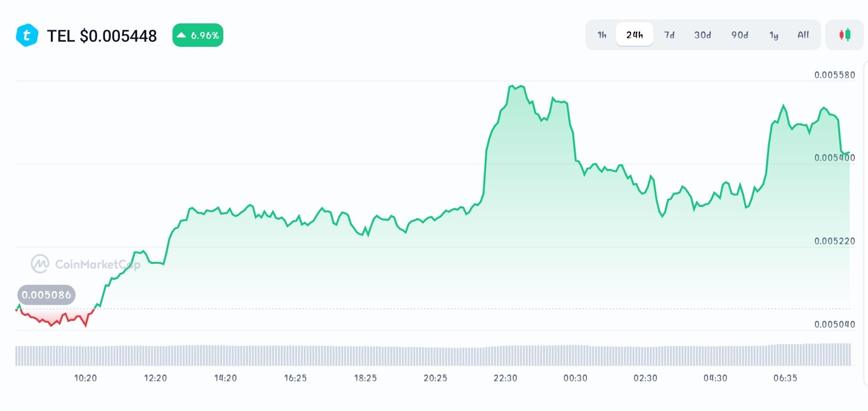This screenshot has width=868, height=411.
Task: Click the 20:25 time axis label
Action: tap(435, 378)
